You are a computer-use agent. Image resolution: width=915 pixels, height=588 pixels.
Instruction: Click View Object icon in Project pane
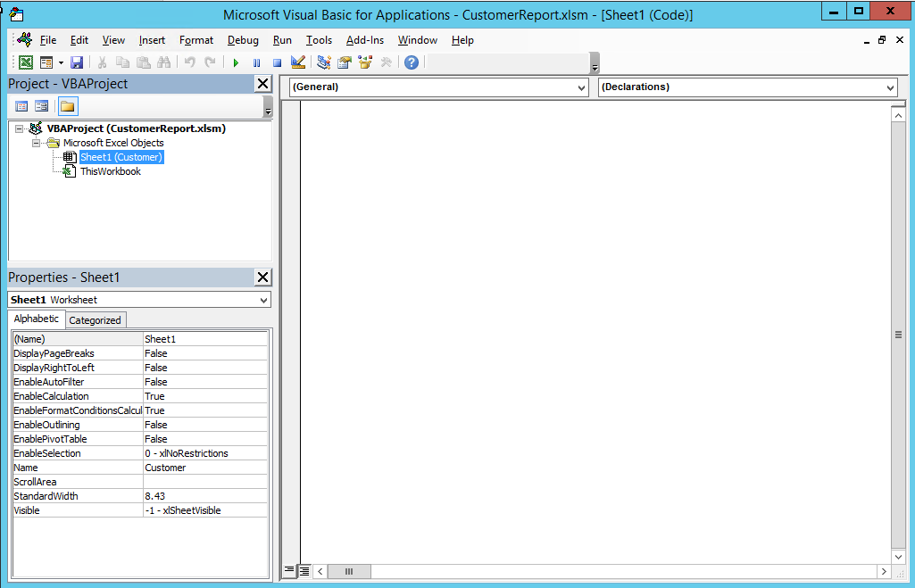tap(41, 106)
